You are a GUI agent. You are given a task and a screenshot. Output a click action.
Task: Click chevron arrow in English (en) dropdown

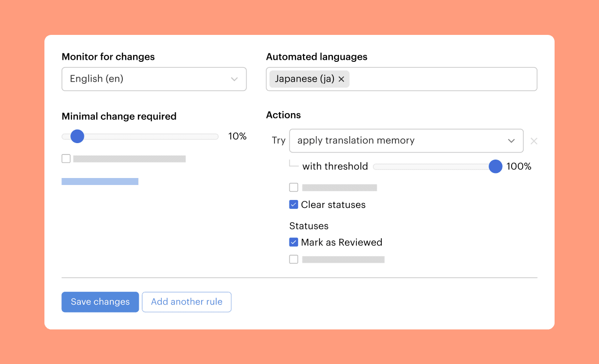[x=234, y=79]
